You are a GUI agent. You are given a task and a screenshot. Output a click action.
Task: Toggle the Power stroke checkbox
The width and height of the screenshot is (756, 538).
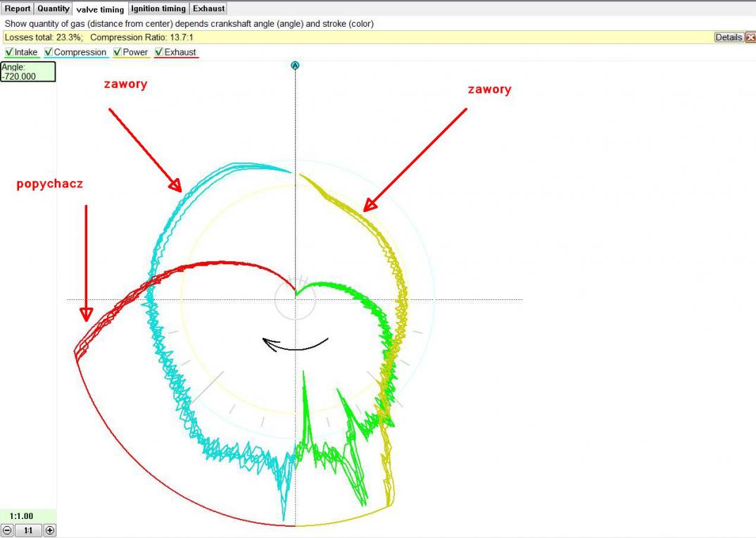(x=117, y=52)
